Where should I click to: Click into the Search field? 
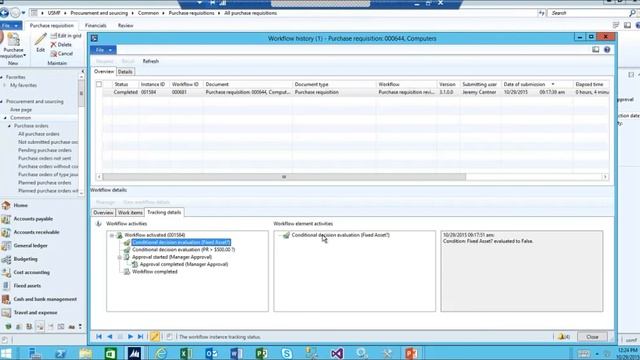(x=588, y=13)
